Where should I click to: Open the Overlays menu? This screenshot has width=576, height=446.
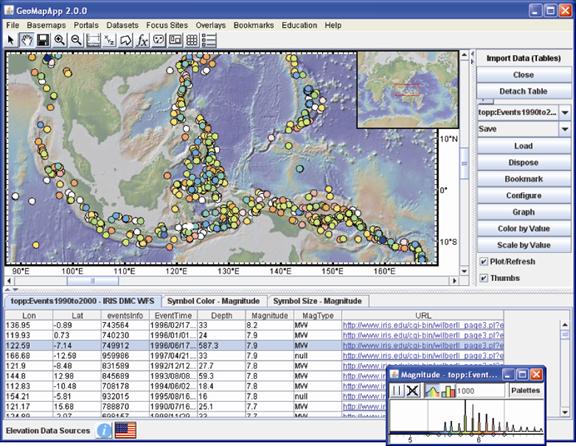210,25
